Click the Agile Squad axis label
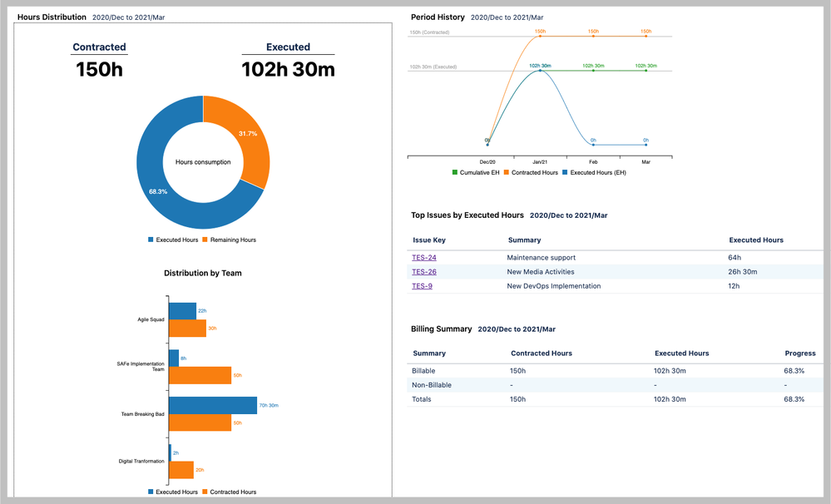This screenshot has width=831, height=504. [151, 319]
